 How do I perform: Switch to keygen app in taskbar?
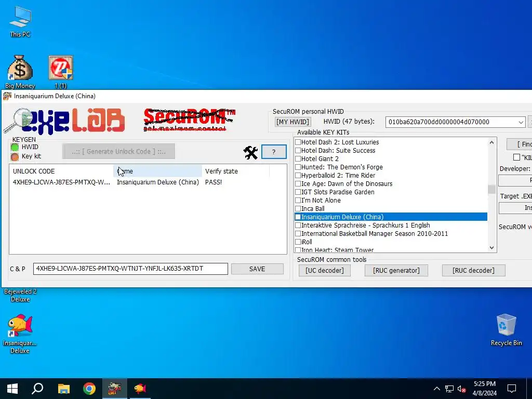coord(115,389)
